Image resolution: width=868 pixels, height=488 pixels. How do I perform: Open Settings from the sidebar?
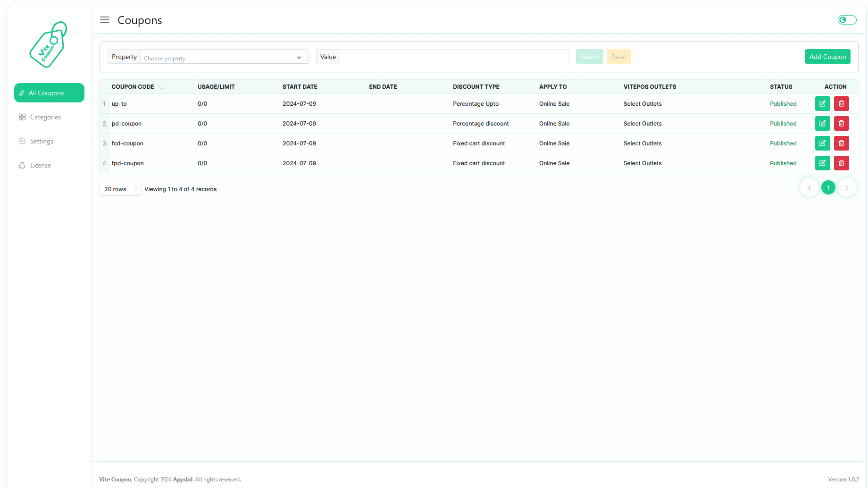pyautogui.click(x=42, y=141)
